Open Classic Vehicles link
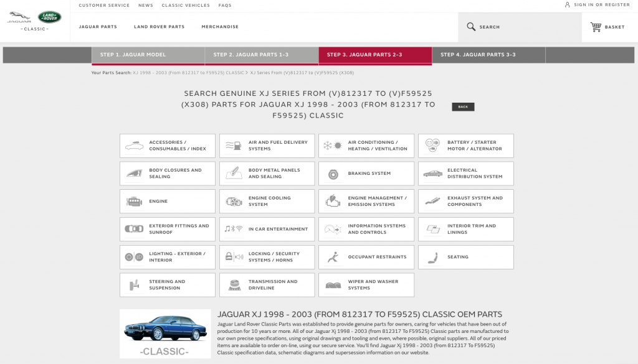This screenshot has width=638, height=364. (186, 5)
